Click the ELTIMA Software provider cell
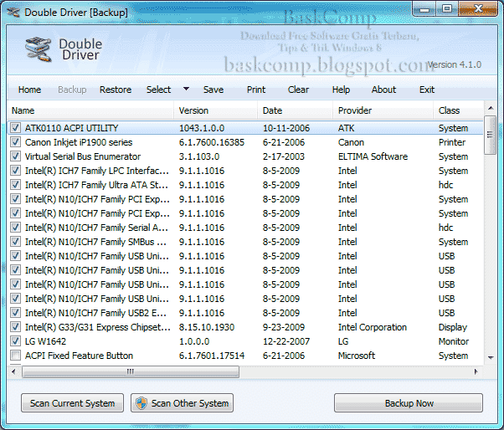 click(373, 156)
